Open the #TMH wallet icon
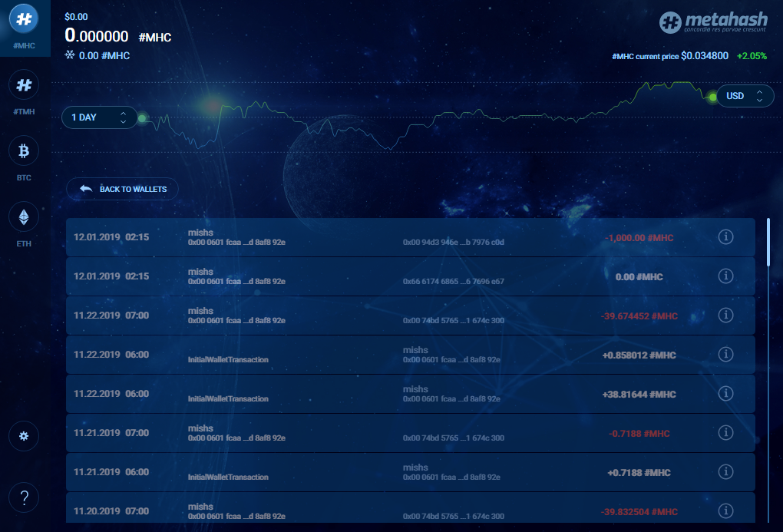The image size is (783, 532). pos(24,85)
